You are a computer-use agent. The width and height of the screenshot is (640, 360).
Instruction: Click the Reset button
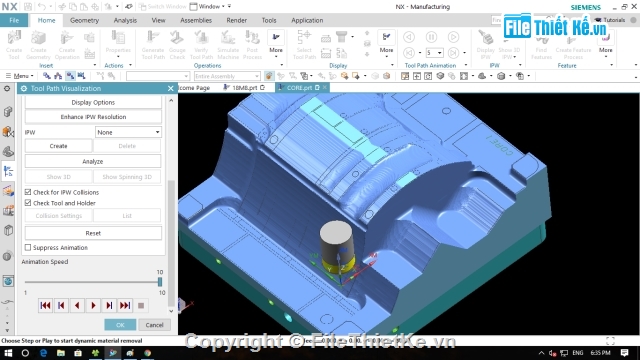tap(93, 233)
